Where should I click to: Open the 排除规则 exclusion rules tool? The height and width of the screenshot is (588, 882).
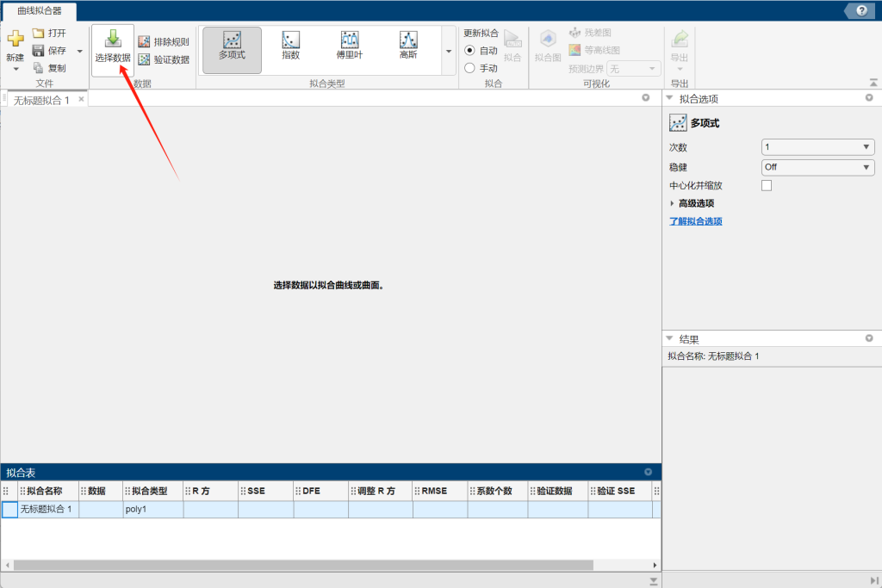[x=164, y=41]
